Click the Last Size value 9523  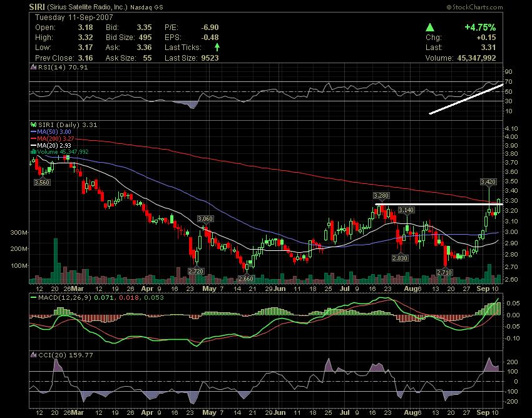tap(210, 58)
